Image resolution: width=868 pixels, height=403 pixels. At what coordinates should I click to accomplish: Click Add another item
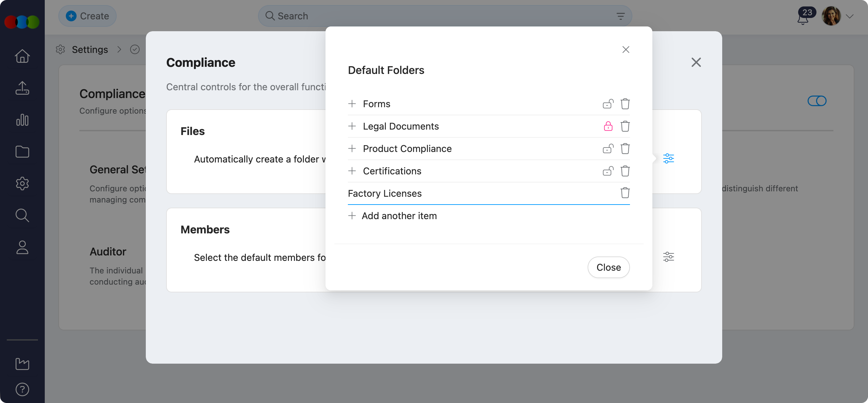[x=399, y=216]
